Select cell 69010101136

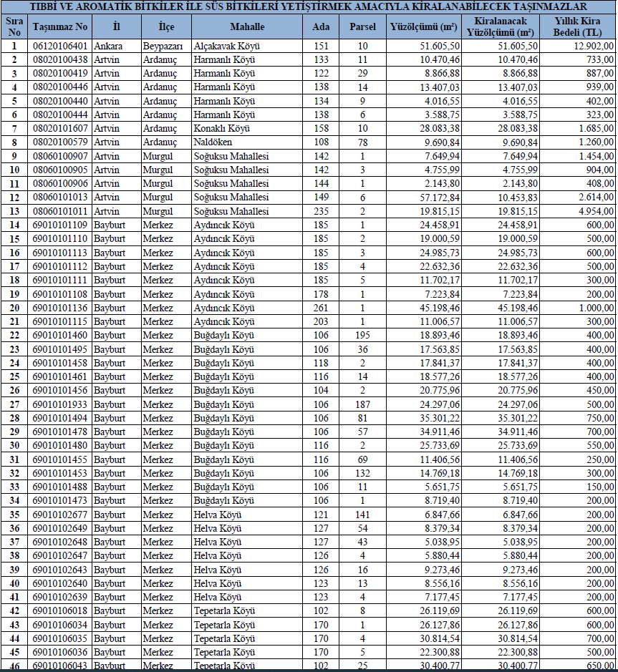coord(60,308)
